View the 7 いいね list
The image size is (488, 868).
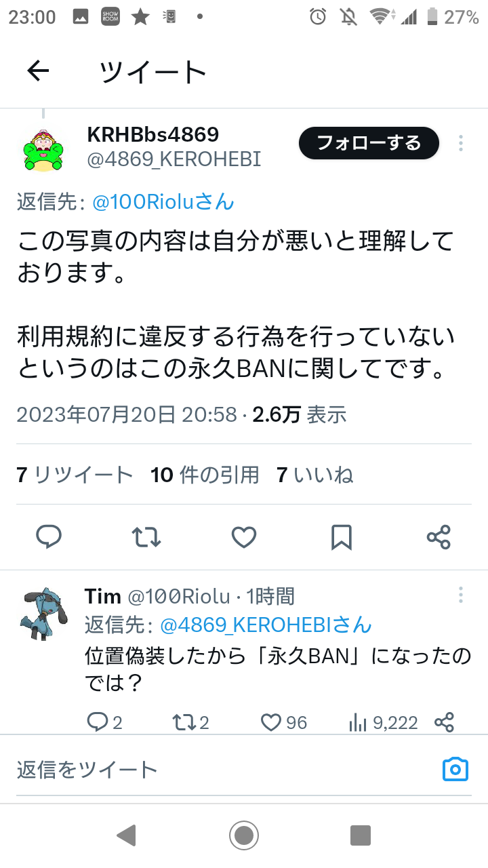pyautogui.click(x=315, y=475)
